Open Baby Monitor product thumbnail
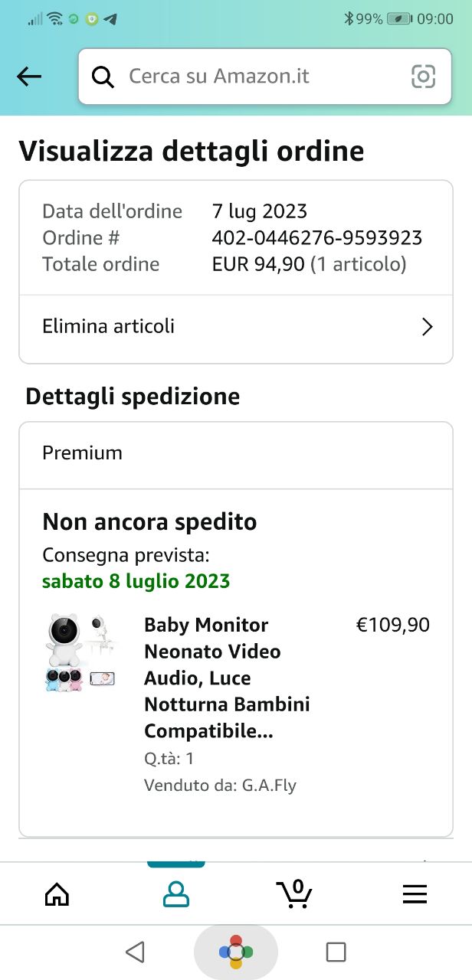472x980 pixels. coord(80,652)
